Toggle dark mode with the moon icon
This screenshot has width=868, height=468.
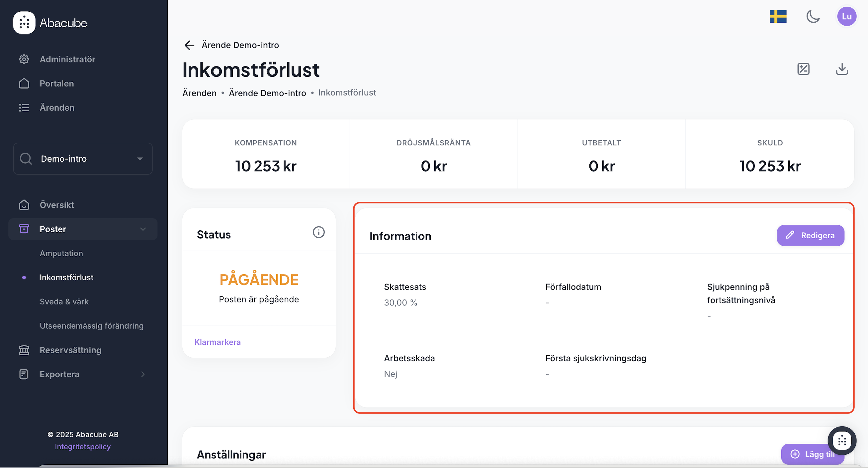(813, 16)
